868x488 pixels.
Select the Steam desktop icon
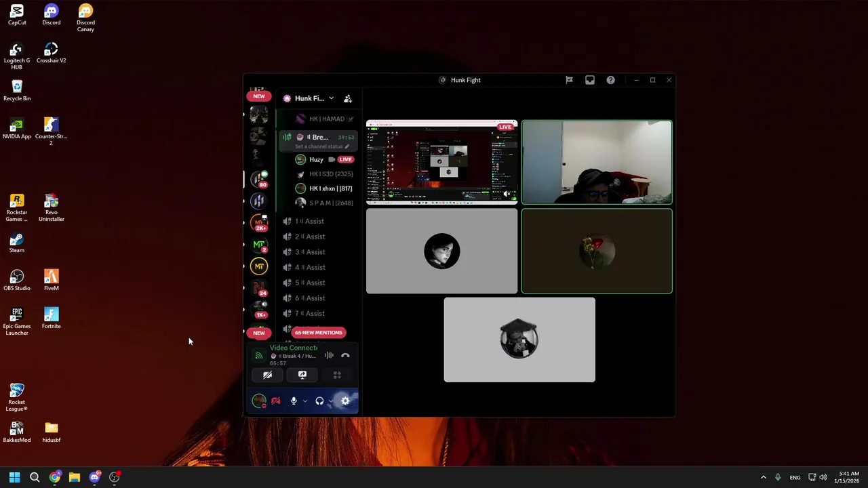(x=17, y=242)
